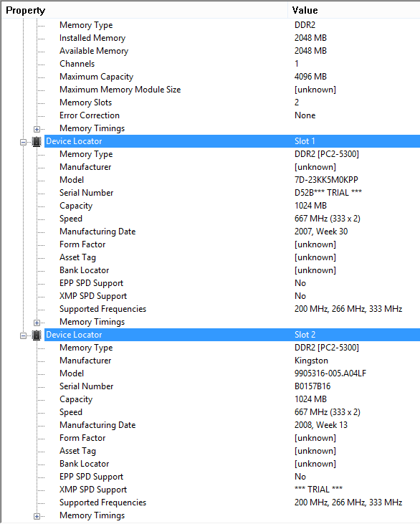Viewport: 420px width, 524px height.
Task: Expand Memory Timings under Slot 2
Action: (x=37, y=516)
